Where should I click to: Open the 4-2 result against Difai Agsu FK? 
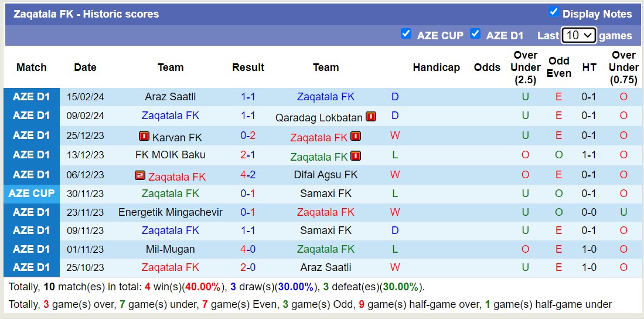(x=248, y=175)
